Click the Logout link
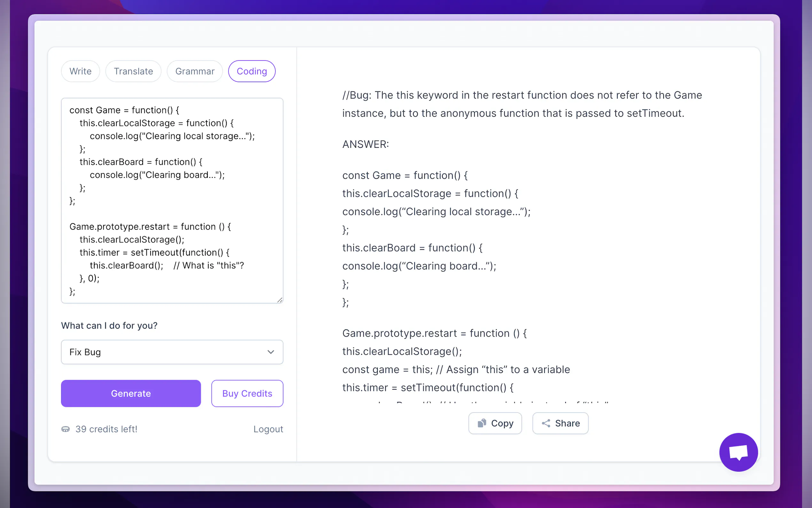812x508 pixels. (x=268, y=429)
